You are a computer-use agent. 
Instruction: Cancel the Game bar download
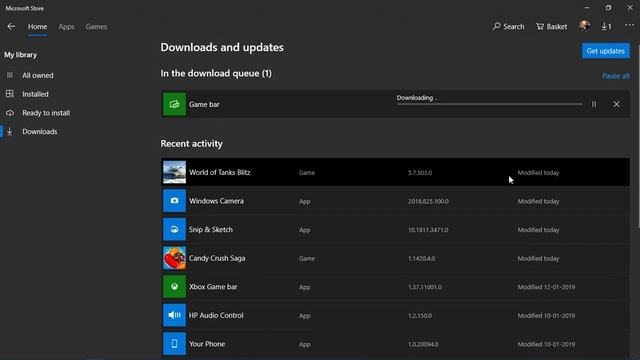point(616,104)
